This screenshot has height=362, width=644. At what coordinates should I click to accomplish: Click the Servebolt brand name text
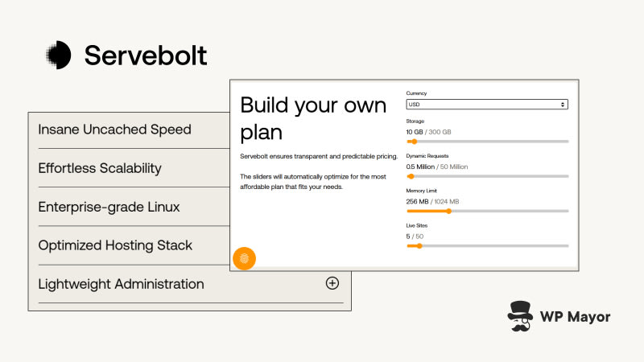click(146, 55)
